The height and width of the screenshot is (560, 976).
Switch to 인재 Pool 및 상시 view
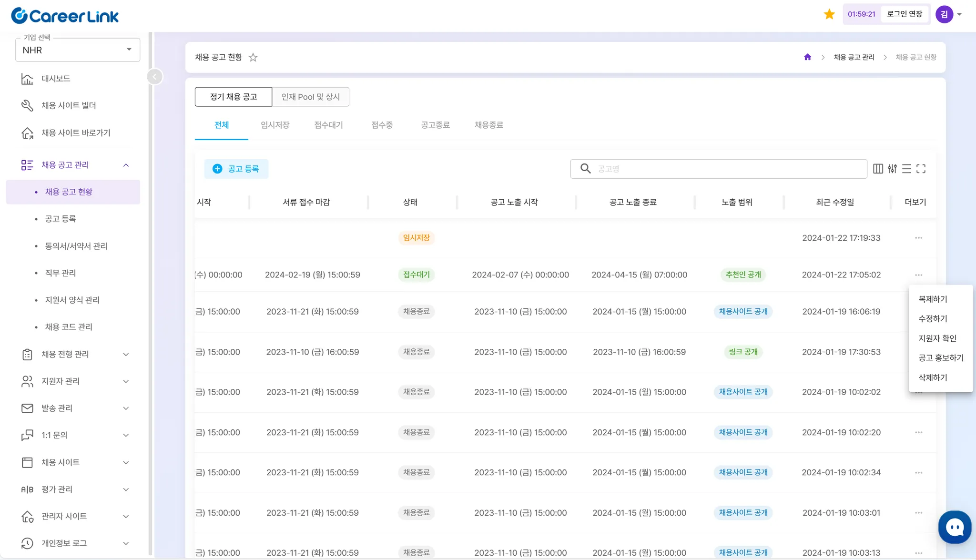[310, 97]
